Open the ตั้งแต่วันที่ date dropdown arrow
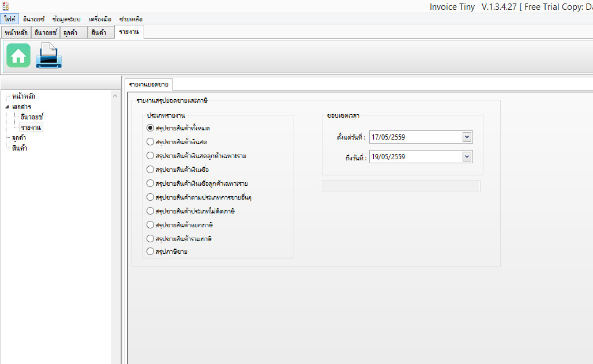Image resolution: width=593 pixels, height=364 pixels. [x=467, y=137]
